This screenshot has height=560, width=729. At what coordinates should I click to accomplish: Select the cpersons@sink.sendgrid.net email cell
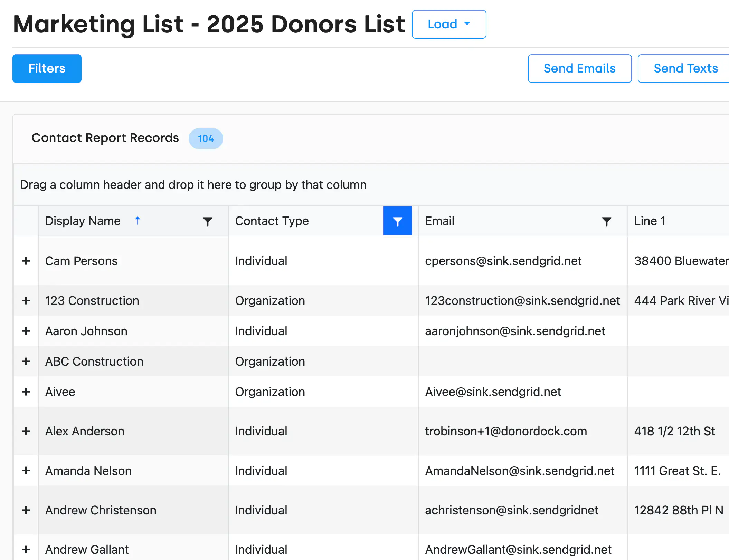[503, 261]
